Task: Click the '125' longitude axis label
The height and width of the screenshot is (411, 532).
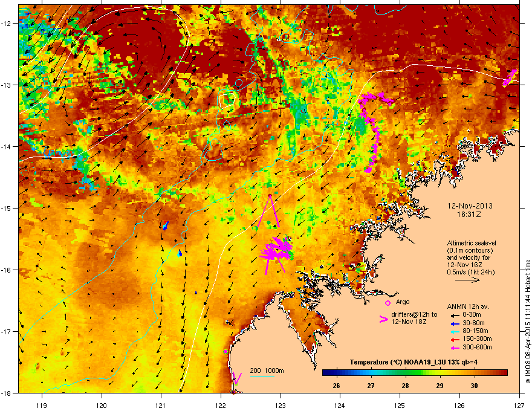Action: tap(400, 405)
